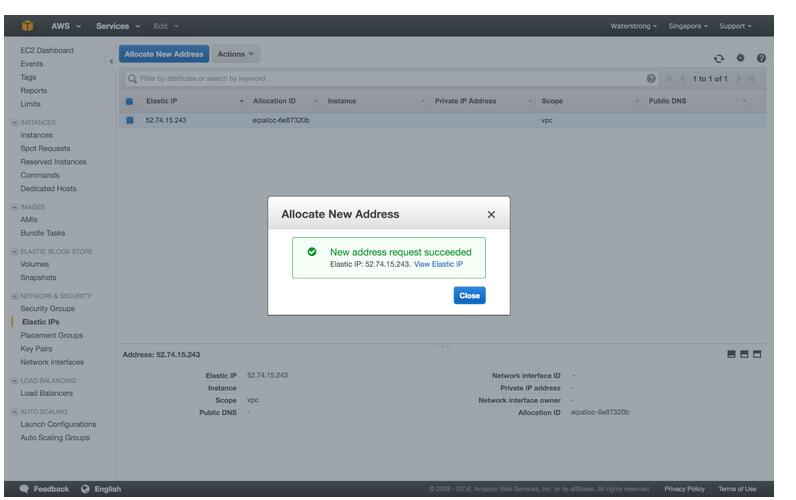Screen dimensions: 796x500
Task: Open Key Pairs in sidebar
Action: (36, 349)
